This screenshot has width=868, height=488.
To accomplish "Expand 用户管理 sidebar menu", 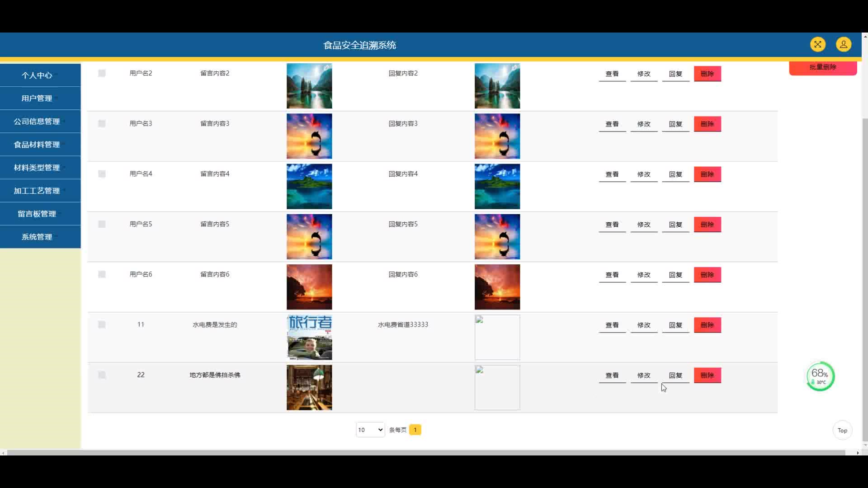I will click(x=37, y=98).
